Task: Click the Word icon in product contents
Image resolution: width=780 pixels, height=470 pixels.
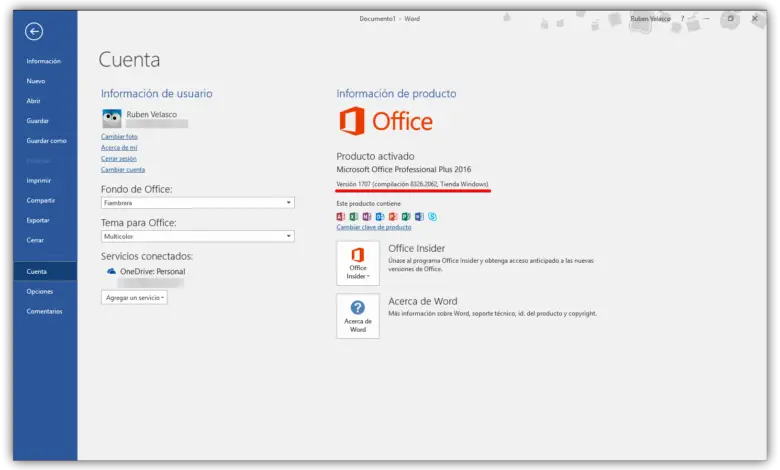Action: click(419, 216)
